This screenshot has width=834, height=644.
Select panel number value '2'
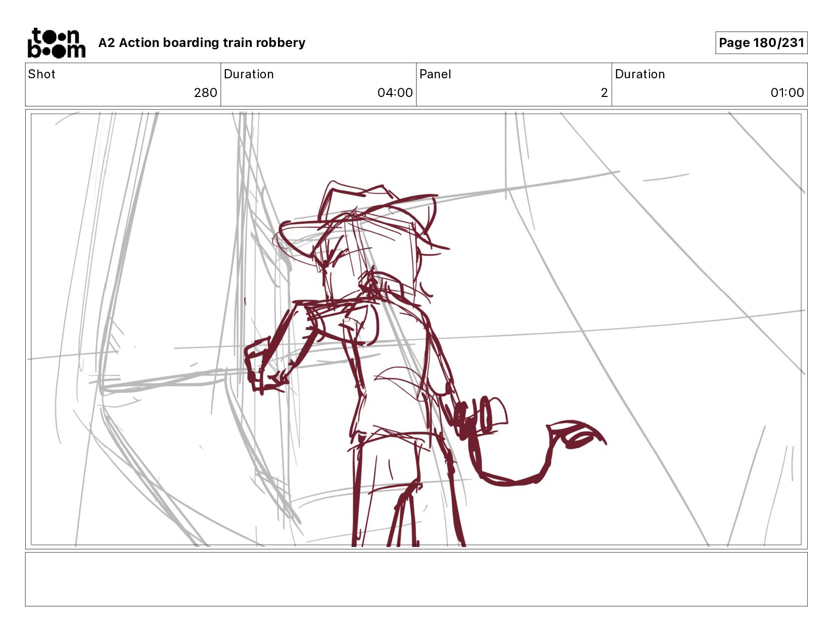(x=604, y=93)
